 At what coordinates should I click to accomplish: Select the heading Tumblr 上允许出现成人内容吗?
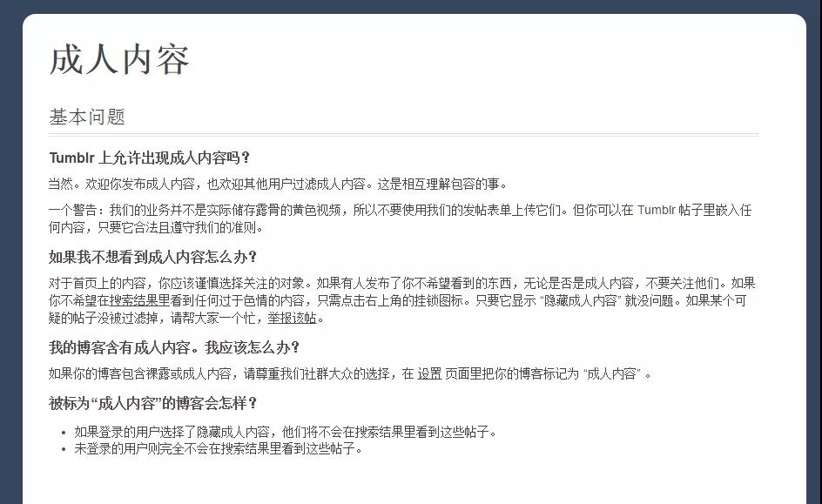coord(150,158)
